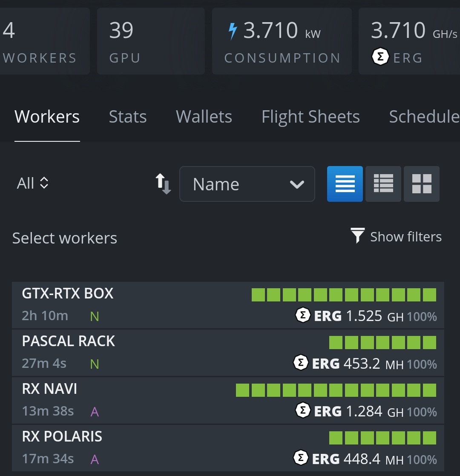Switch to the grid tiles view icon
Image resolution: width=460 pixels, height=476 pixels.
422,184
